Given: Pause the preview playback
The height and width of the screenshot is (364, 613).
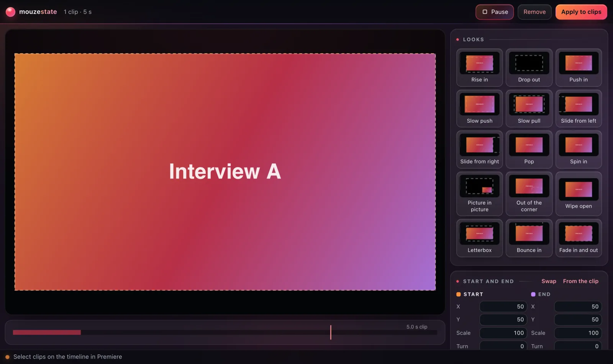Looking at the screenshot, I should [x=495, y=12].
